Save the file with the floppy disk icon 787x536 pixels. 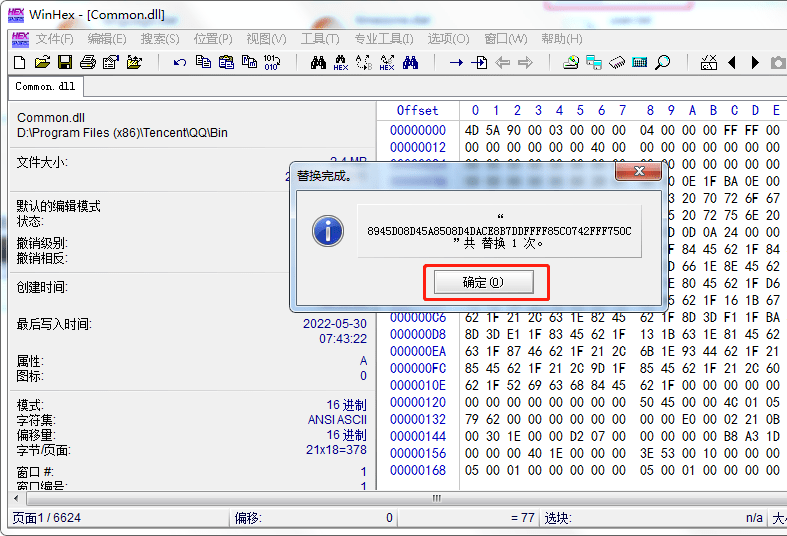coord(65,63)
